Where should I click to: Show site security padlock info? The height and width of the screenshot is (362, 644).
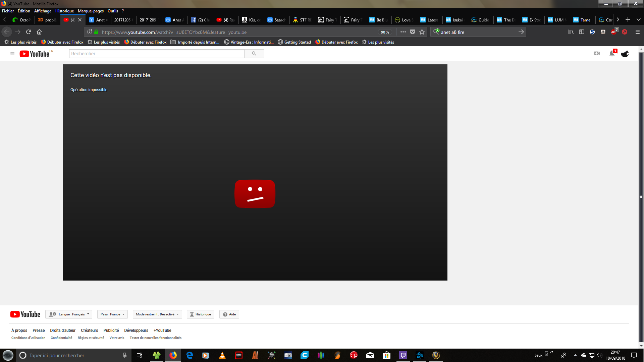point(96,32)
